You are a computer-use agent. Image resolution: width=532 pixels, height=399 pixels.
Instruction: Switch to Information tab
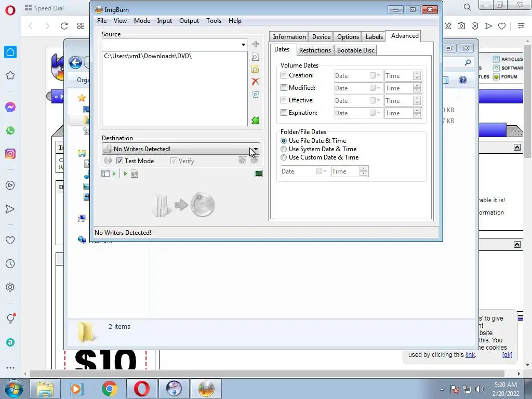[x=289, y=37]
